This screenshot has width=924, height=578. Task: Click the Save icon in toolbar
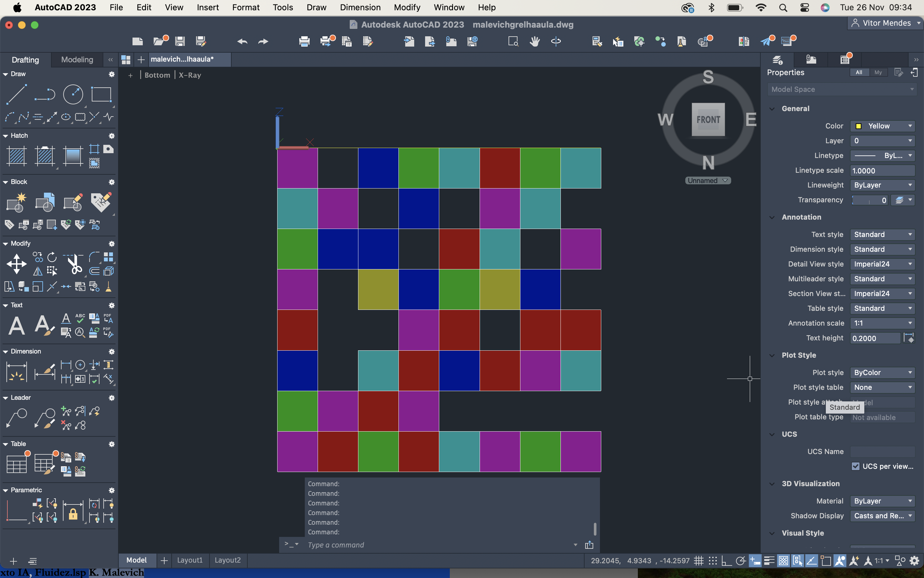(180, 41)
